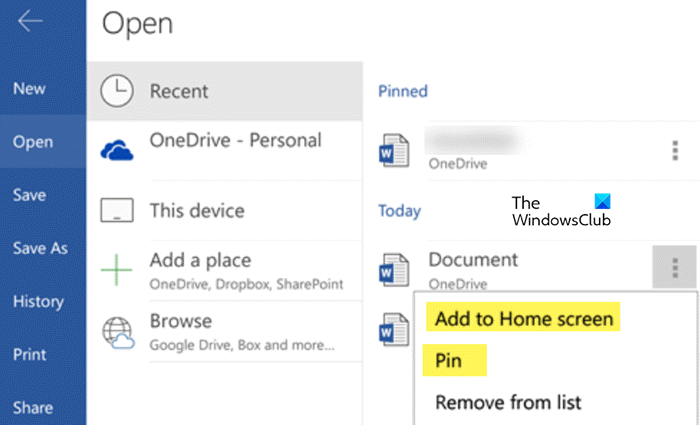Image resolution: width=700 pixels, height=425 pixels.
Task: Click Share in the left sidebar
Action: [32, 407]
